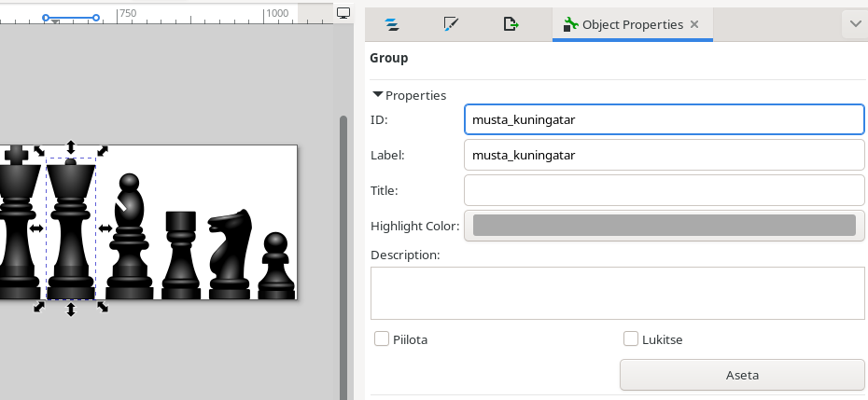Open the Highlight Color swatch
The image size is (868, 400).
point(664,226)
